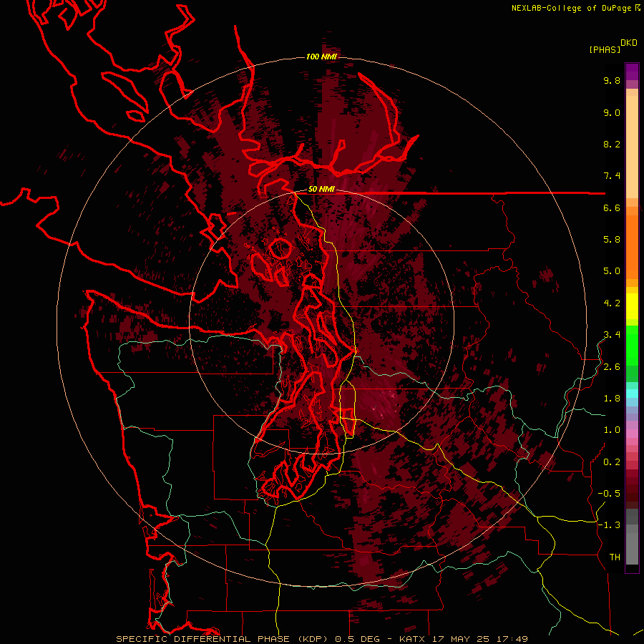Screen dimensions: 644x644
Task: Click the 9.0 legend value
Action: click(612, 113)
